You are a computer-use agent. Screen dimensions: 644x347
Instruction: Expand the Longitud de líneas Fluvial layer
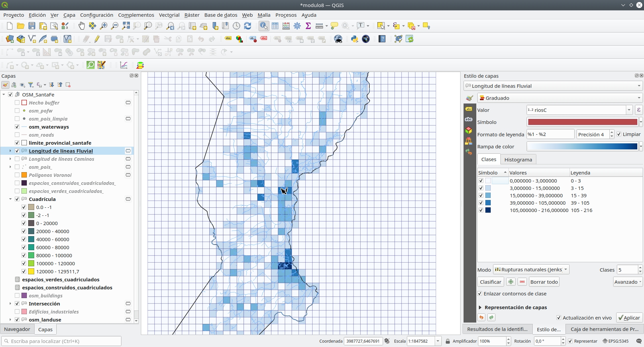coord(10,151)
